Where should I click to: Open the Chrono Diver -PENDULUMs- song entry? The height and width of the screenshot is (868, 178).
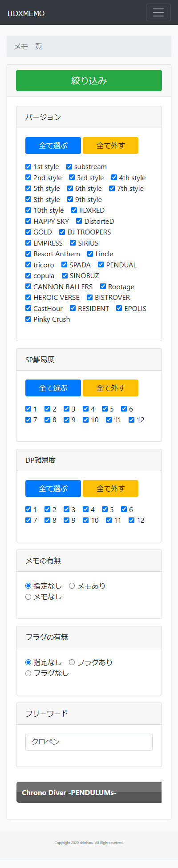pyautogui.click(x=89, y=792)
